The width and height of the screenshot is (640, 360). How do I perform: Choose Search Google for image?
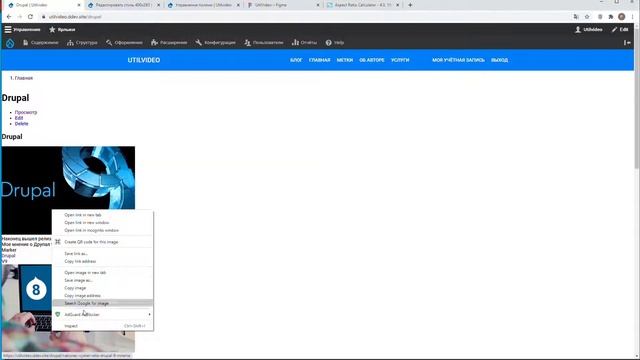(103, 303)
